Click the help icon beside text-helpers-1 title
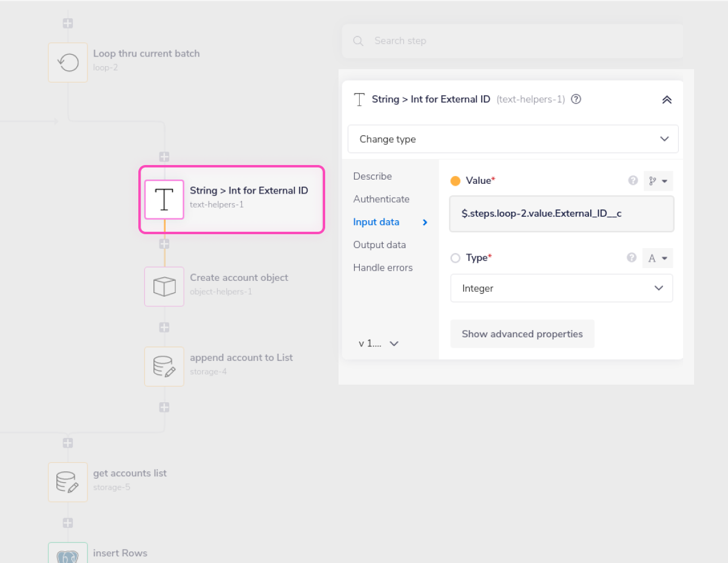 point(576,99)
